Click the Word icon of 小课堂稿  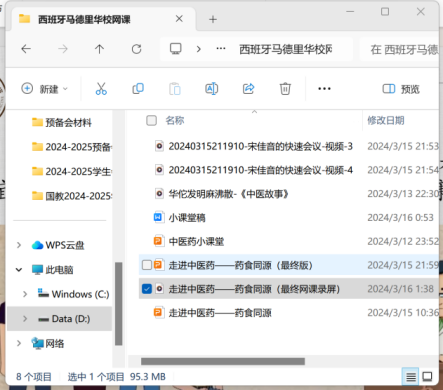pyautogui.click(x=158, y=217)
